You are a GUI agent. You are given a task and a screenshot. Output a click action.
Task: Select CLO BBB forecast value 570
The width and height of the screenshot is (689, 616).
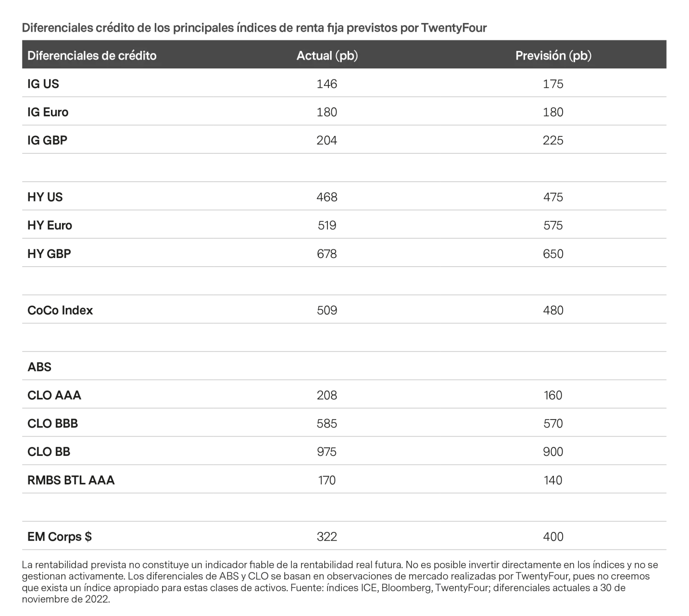pyautogui.click(x=553, y=424)
